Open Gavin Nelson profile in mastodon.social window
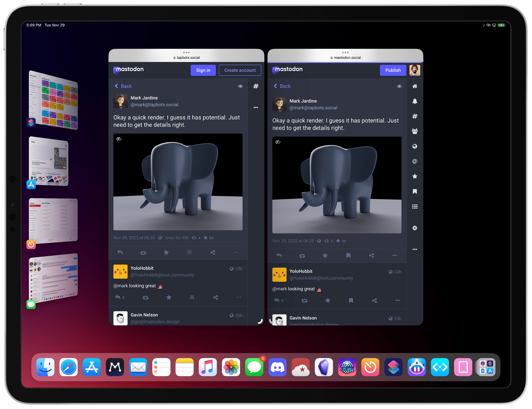 (303, 318)
